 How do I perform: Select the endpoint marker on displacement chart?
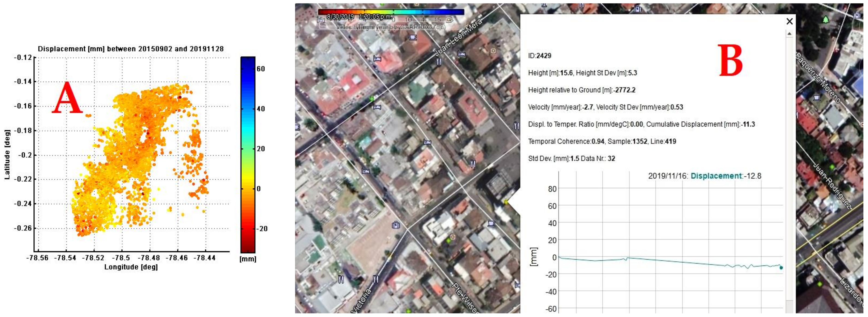(781, 268)
